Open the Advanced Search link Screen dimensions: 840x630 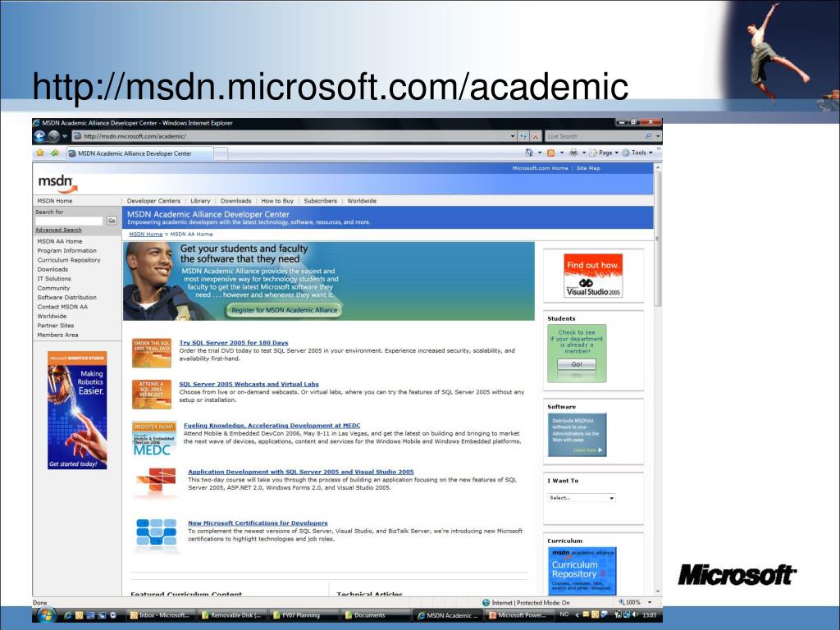pyautogui.click(x=58, y=230)
